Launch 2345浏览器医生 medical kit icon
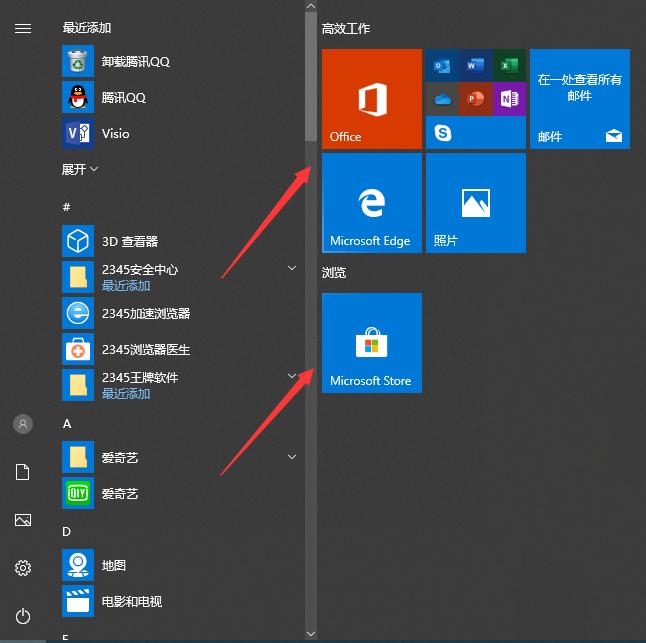 pyautogui.click(x=78, y=349)
